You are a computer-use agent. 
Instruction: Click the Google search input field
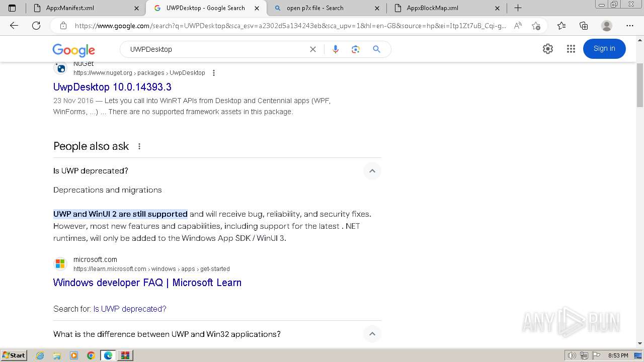pos(216,49)
